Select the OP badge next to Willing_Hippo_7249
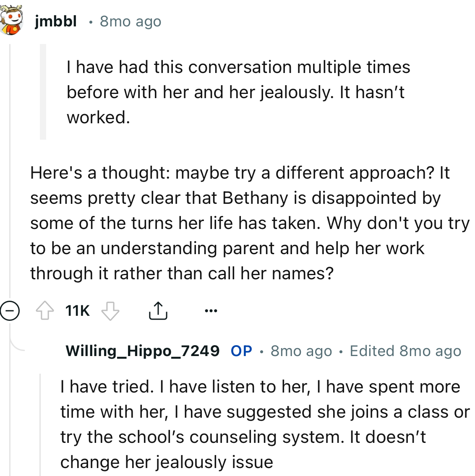The width and height of the screenshot is (475, 476). coord(240,351)
